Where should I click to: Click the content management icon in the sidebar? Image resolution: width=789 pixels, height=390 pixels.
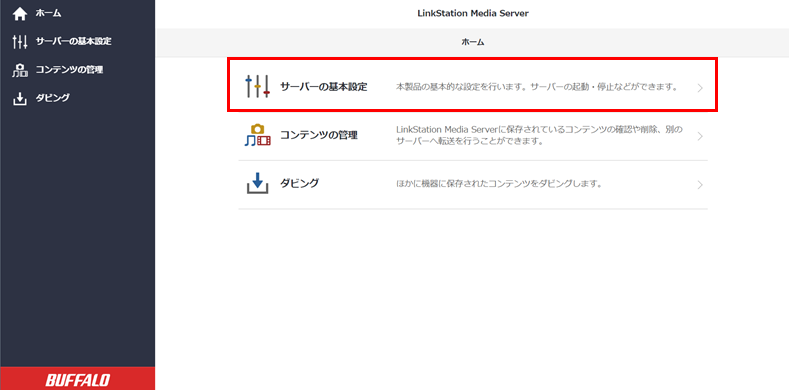[x=20, y=70]
